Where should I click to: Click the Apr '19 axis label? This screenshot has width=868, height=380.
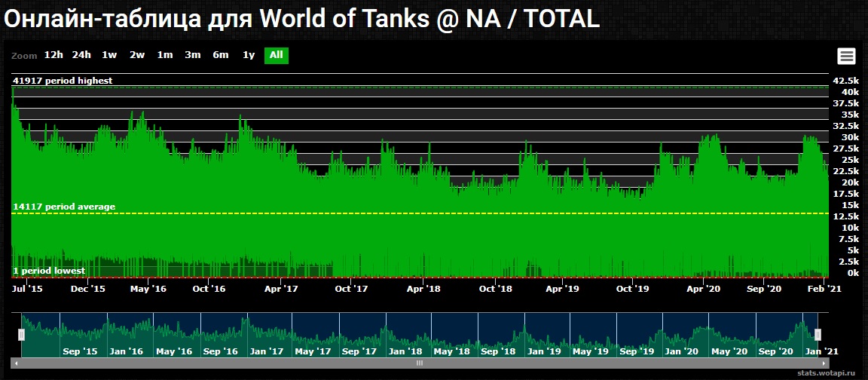562,290
